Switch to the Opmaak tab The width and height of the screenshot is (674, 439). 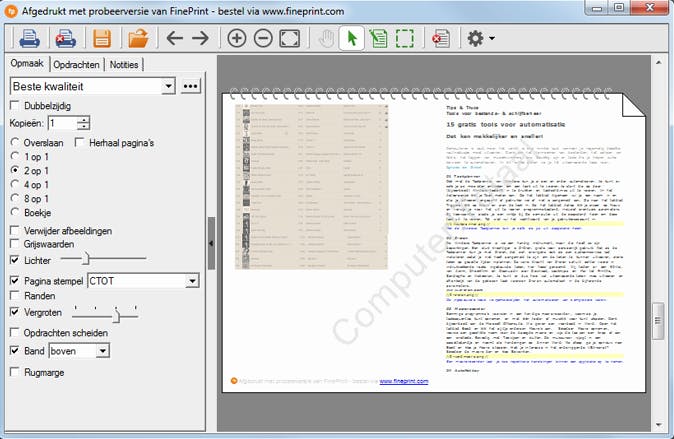click(x=27, y=63)
